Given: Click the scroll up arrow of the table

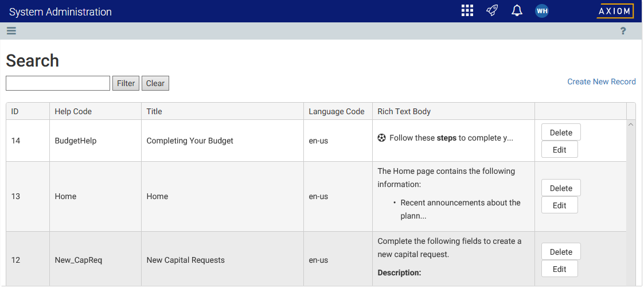Looking at the screenshot, I should coord(631,124).
